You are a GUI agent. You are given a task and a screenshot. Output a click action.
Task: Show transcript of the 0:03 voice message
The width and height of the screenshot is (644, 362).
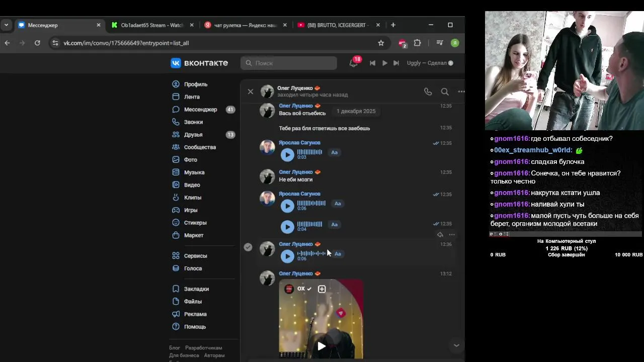335,152
